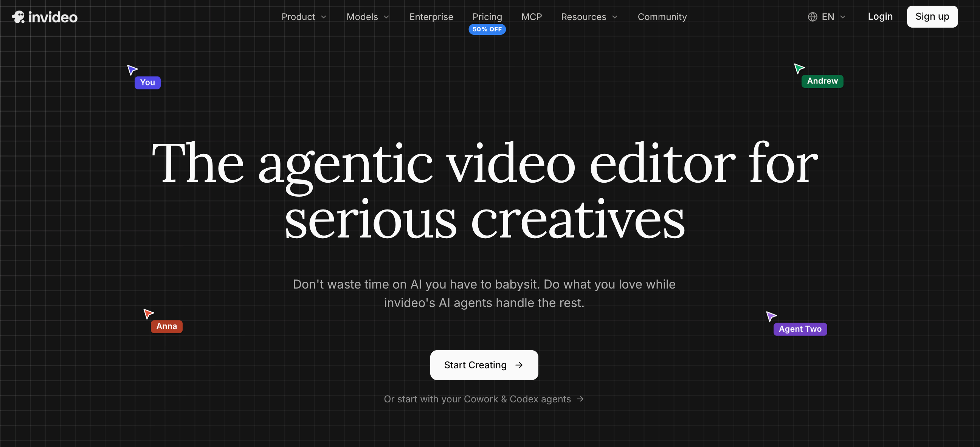Click the 50% OFF badge
The width and height of the screenshot is (980, 447).
(487, 29)
